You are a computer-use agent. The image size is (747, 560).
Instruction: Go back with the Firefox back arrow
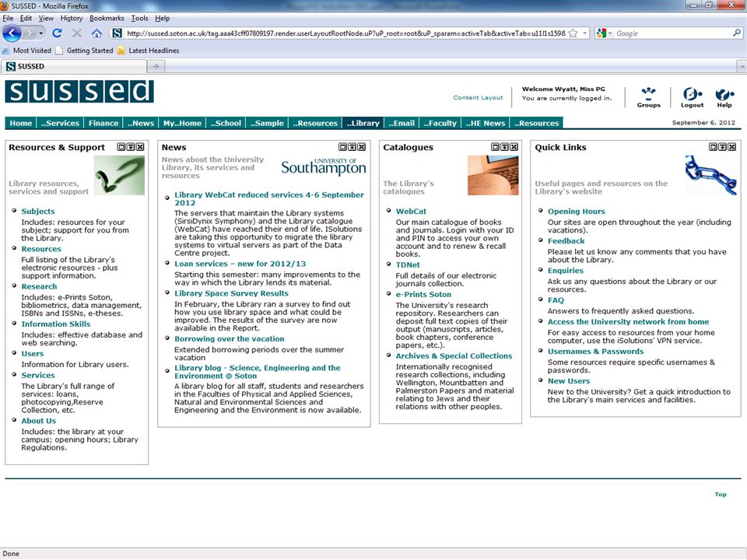(x=12, y=33)
